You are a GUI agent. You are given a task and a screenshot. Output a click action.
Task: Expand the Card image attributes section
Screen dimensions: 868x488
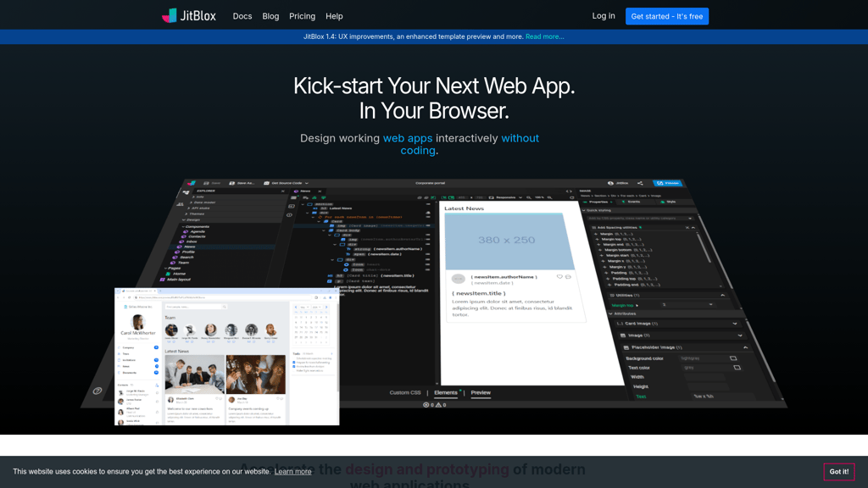tap(735, 324)
